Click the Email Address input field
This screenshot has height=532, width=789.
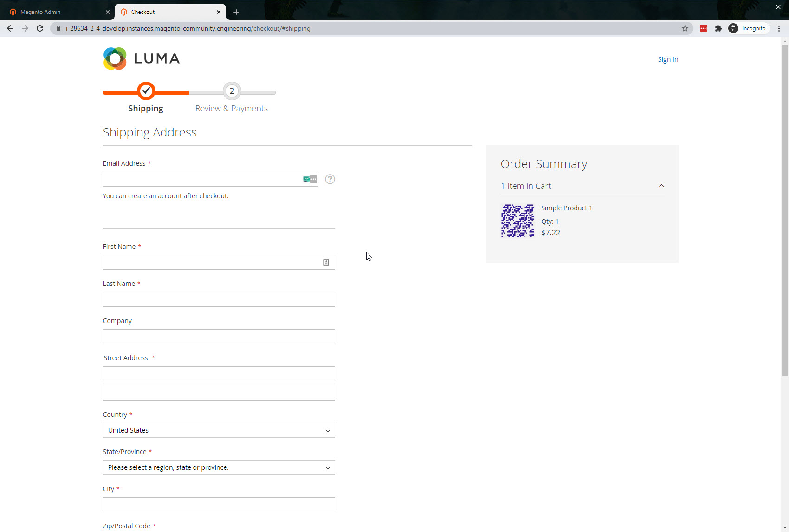click(x=211, y=179)
